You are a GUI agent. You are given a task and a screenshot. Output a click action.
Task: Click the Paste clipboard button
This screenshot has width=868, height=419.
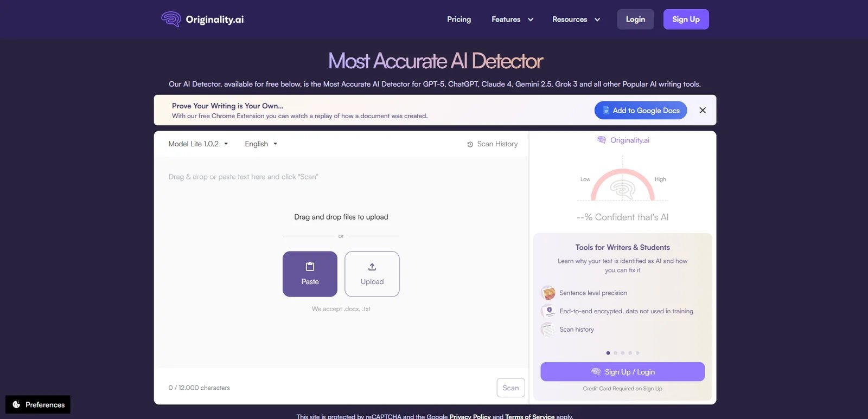[x=310, y=274]
